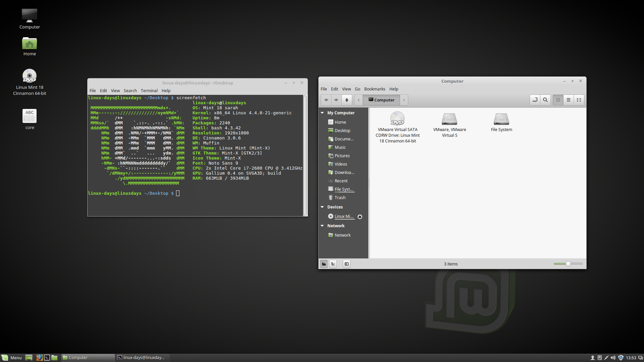Show tree view sidebar button
Viewport: 644px width, 362px height.
point(333,264)
